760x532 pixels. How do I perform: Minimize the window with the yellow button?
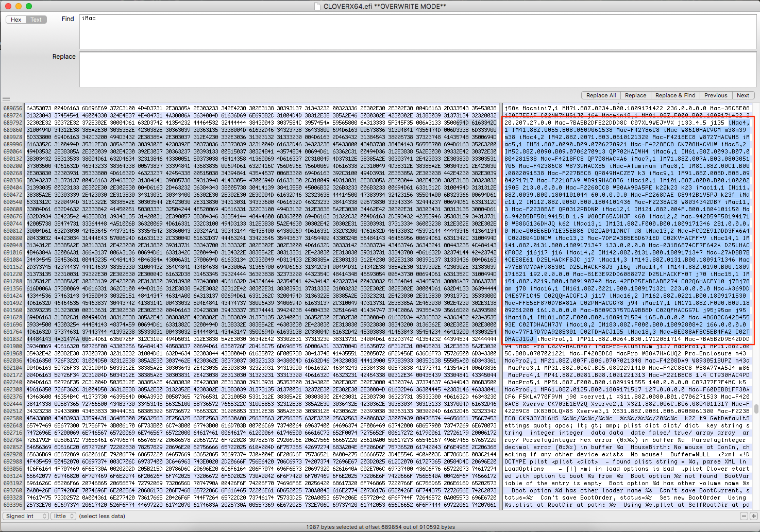[x=18, y=6]
